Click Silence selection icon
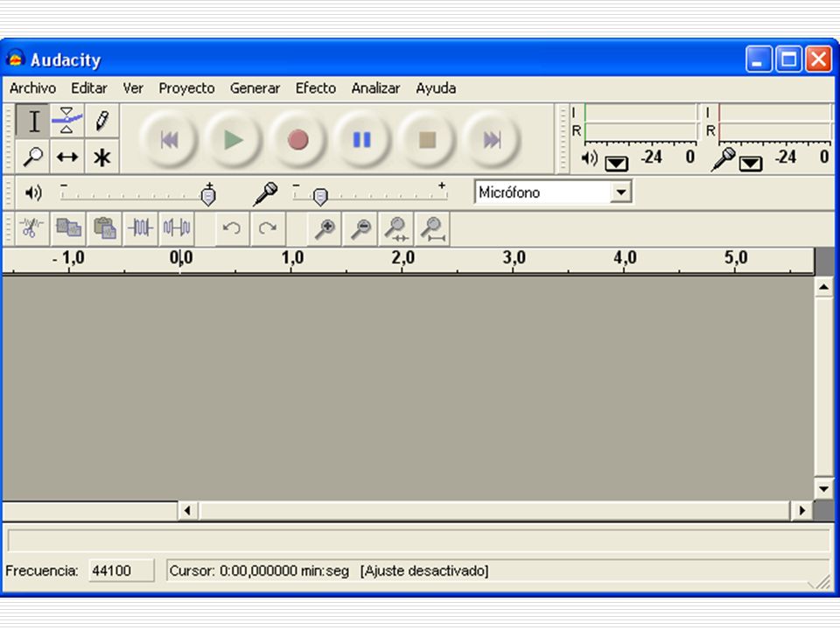The width and height of the screenshot is (840, 630). pos(177,228)
